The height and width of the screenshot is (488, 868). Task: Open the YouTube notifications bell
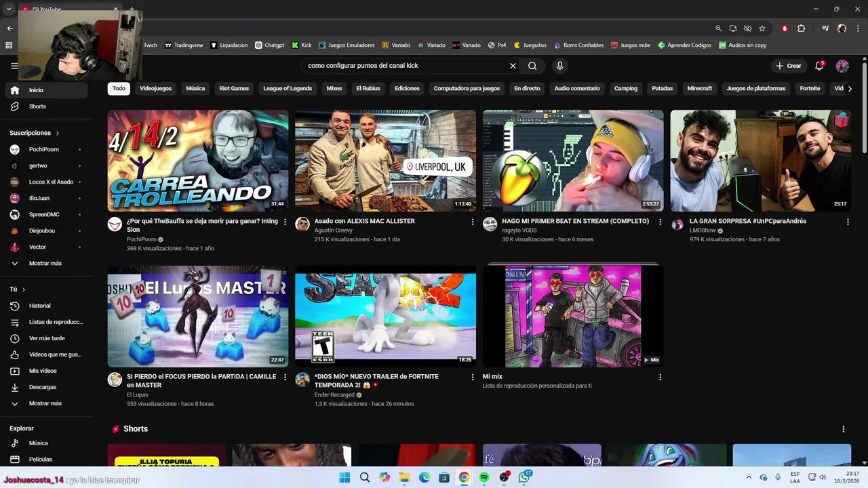pos(819,66)
